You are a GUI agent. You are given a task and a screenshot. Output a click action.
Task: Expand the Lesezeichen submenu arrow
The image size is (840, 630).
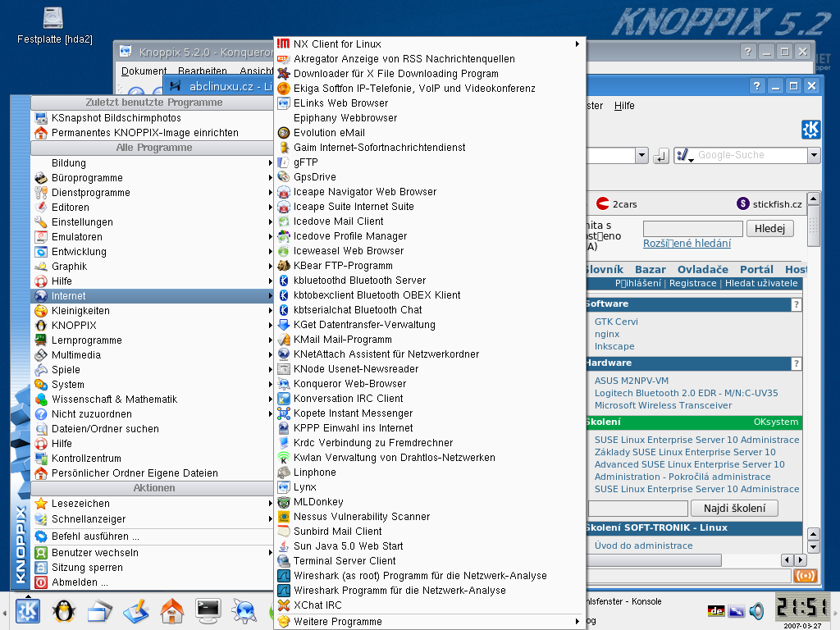click(271, 504)
